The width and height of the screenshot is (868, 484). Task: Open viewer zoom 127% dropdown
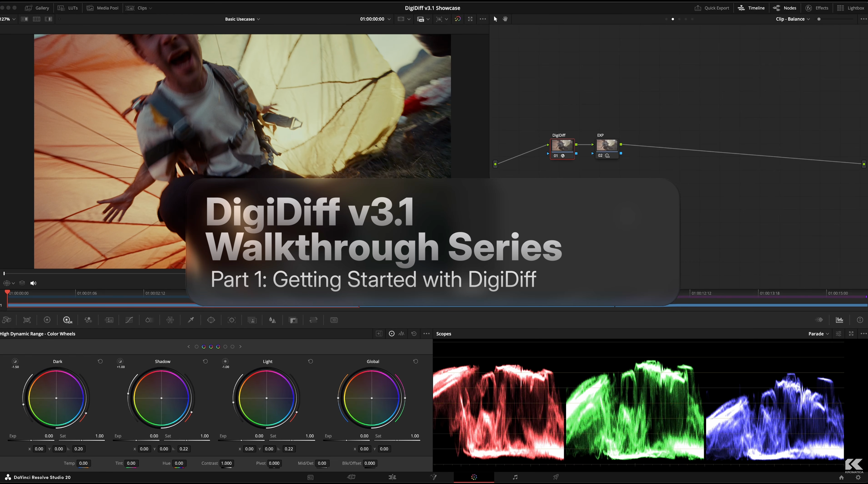pos(8,19)
